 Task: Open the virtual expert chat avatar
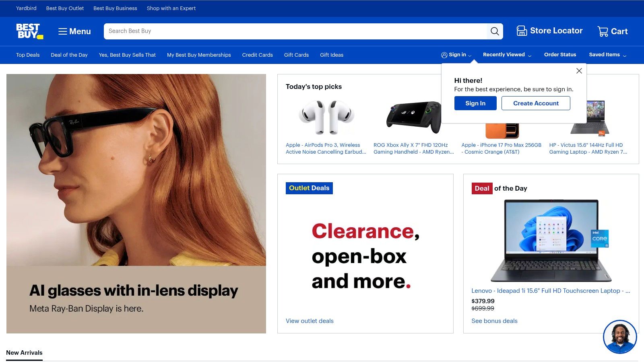(x=620, y=337)
